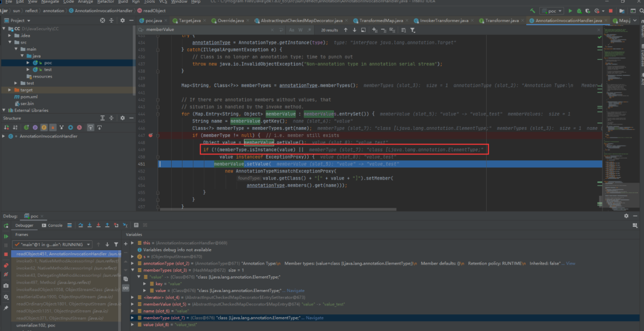
Task: Open the Refactor menu in the menu bar
Action: pos(106,2)
